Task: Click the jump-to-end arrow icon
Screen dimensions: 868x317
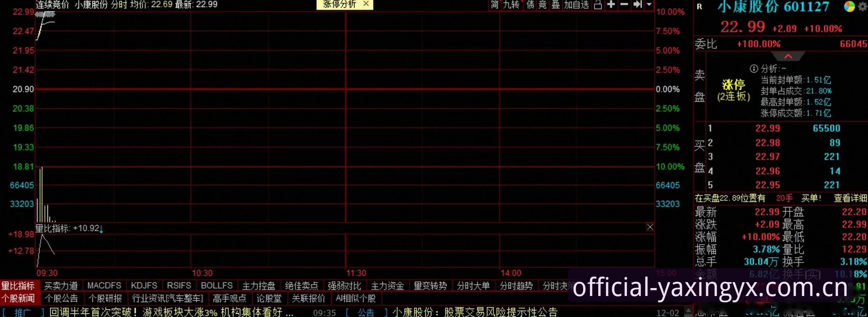Action: click(x=638, y=4)
